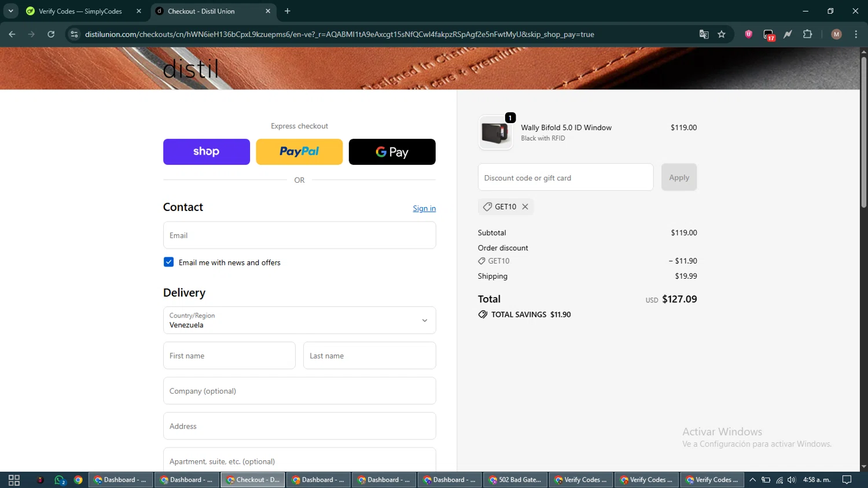Viewport: 868px width, 488px height.
Task: Click the page vertical scrollbar thumb
Action: pyautogui.click(x=863, y=132)
